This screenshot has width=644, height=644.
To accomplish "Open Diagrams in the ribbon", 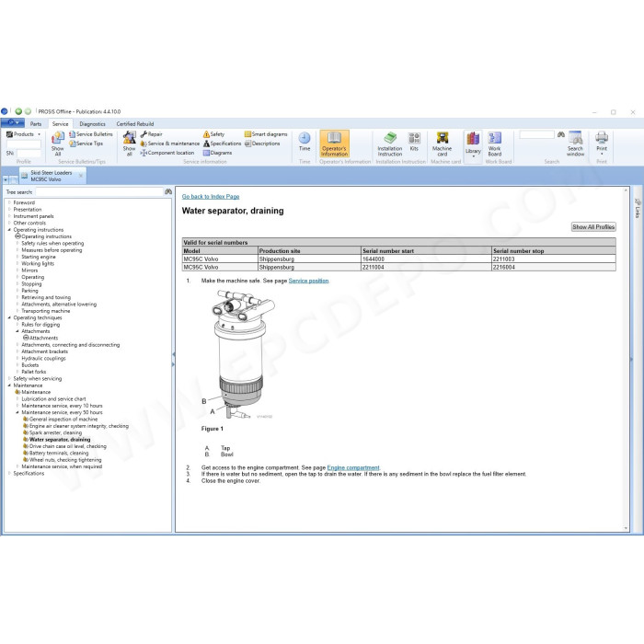I will [x=217, y=153].
